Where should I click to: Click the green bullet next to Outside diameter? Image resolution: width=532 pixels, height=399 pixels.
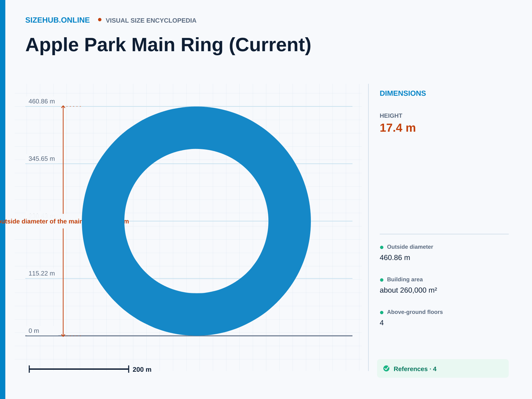click(x=382, y=247)
